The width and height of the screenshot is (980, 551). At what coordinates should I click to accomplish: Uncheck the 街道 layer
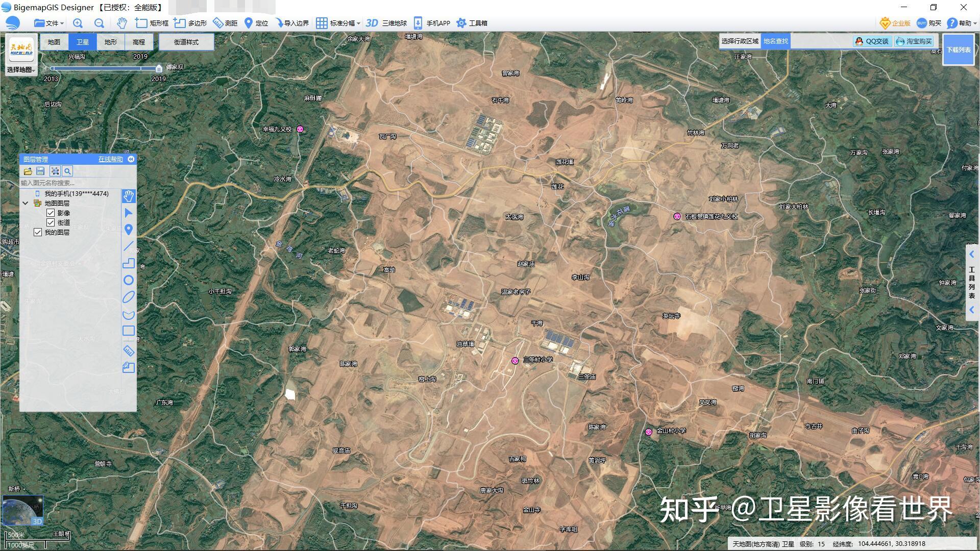click(x=51, y=222)
